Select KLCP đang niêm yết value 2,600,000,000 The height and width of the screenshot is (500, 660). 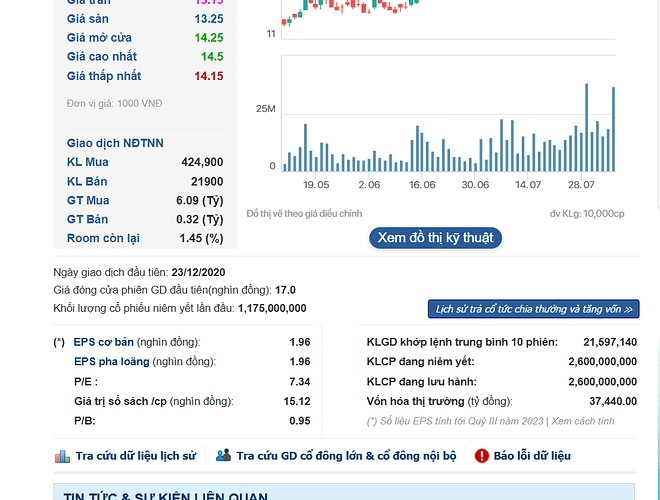click(x=602, y=362)
